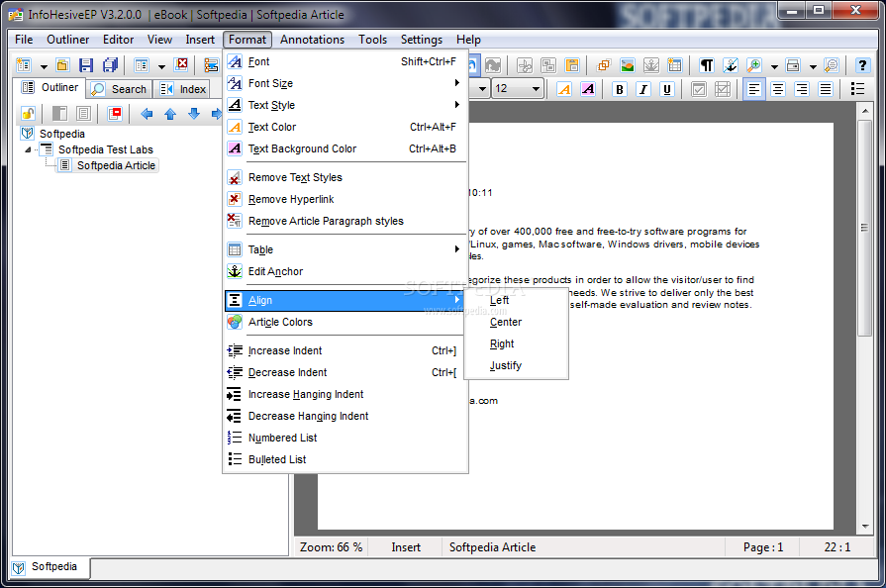Click the orange outline structure toolbar icon
The width and height of the screenshot is (886, 588).
[211, 65]
